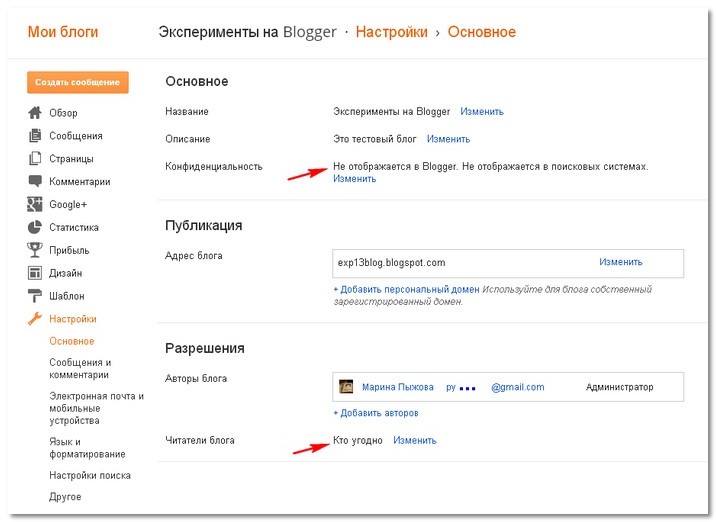Open the Мои блоги link

63,32
